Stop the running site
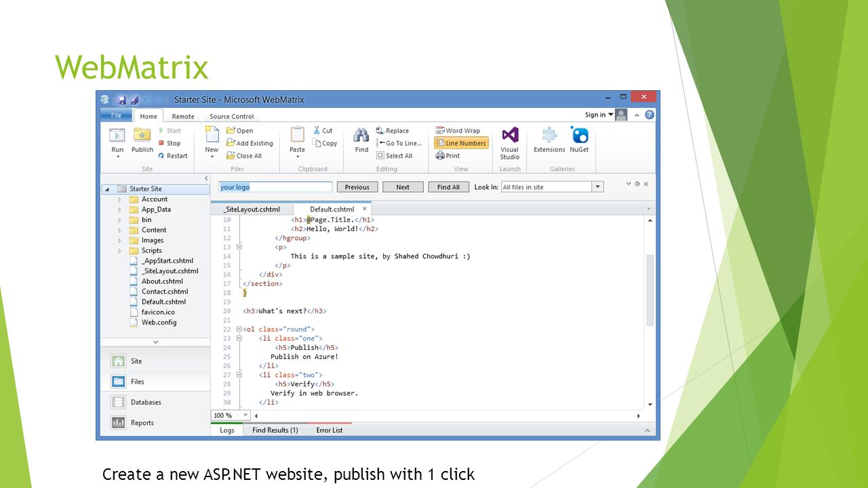 (169, 143)
